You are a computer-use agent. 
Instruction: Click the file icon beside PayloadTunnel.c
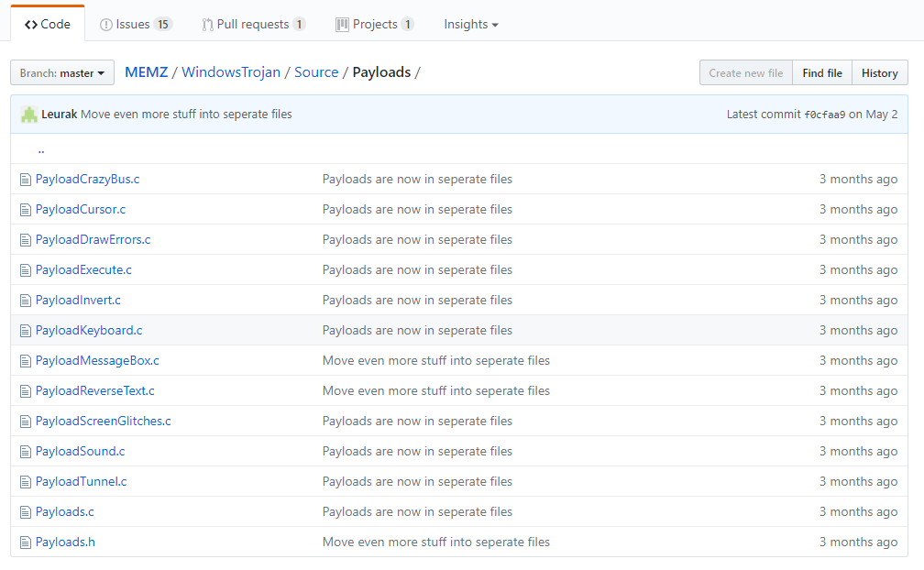pyautogui.click(x=26, y=482)
